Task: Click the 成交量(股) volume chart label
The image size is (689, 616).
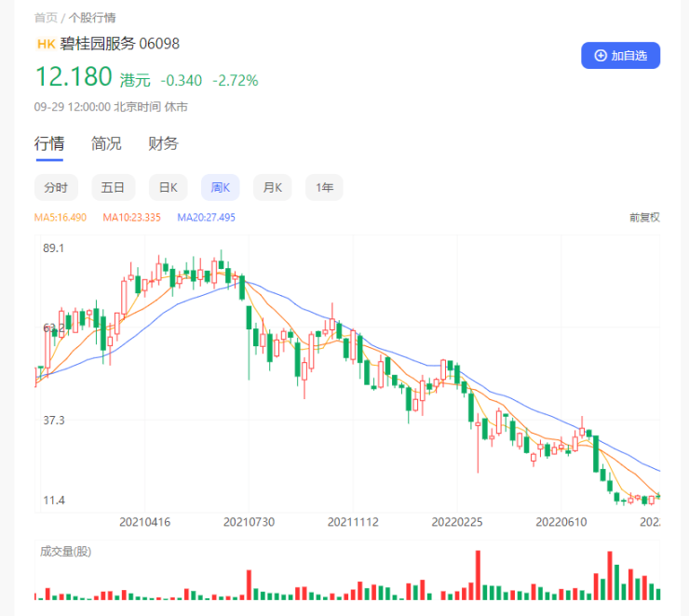Action: [x=65, y=551]
